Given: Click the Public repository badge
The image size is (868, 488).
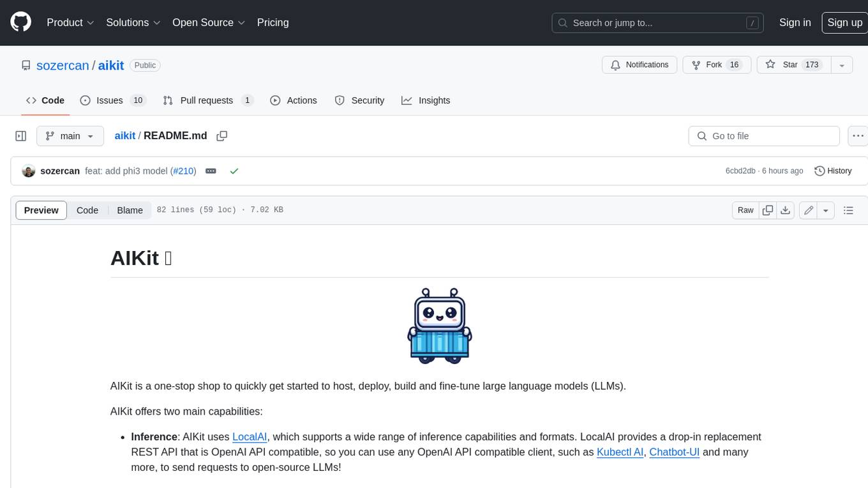Looking at the screenshot, I should 145,65.
